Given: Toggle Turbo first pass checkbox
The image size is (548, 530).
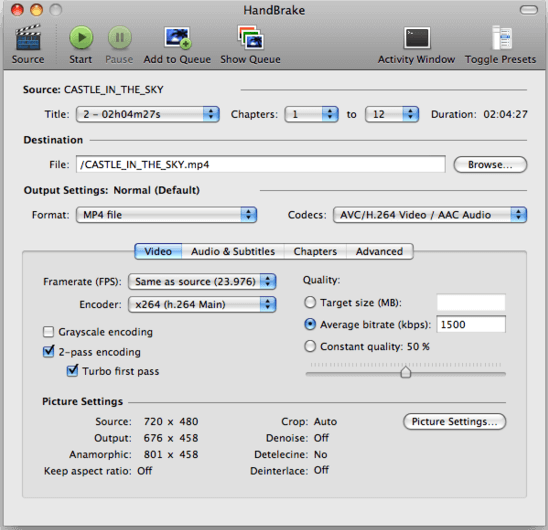Looking at the screenshot, I should [x=72, y=371].
